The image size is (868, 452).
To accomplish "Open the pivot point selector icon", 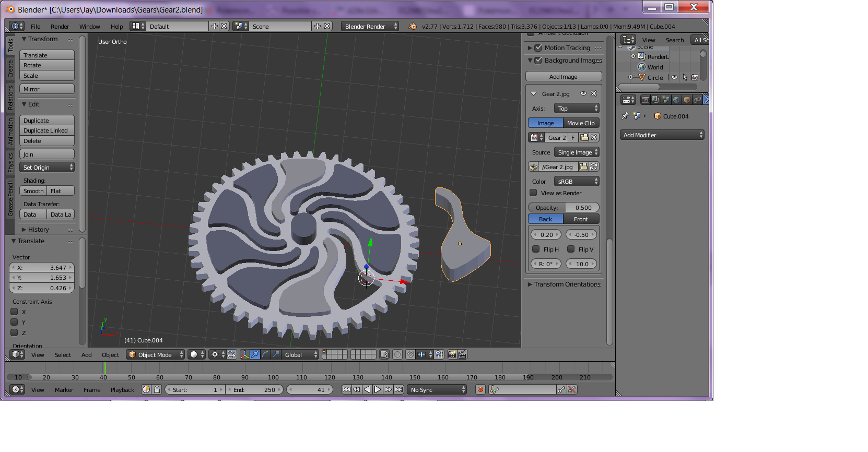I will [x=217, y=354].
